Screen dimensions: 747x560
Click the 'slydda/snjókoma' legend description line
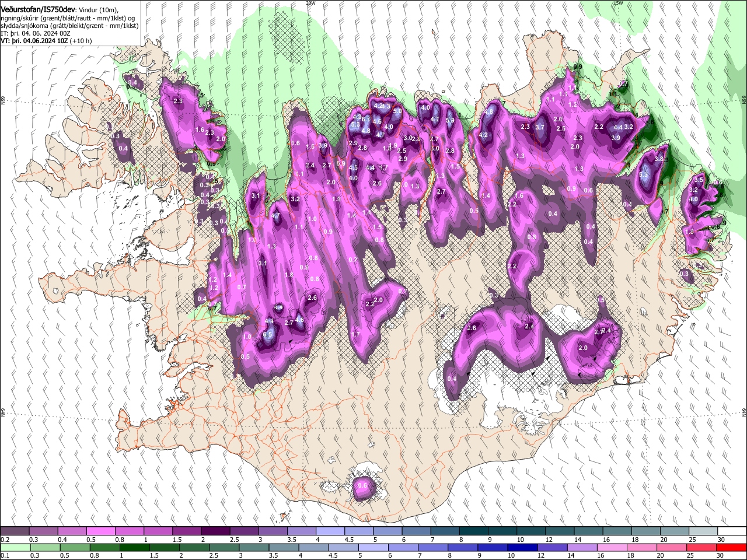[69, 26]
